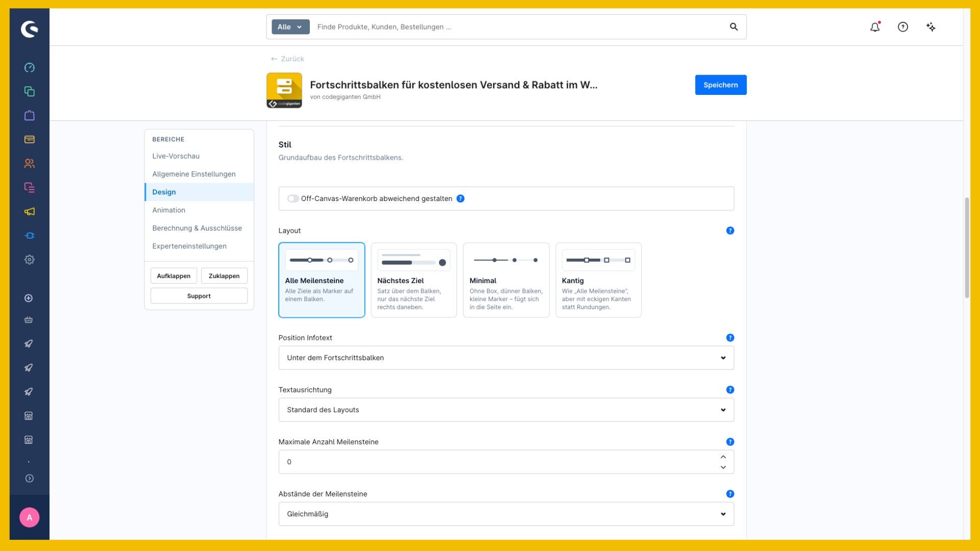Image resolution: width=980 pixels, height=551 pixels.
Task: Open the Catalogues icon in sidebar
Action: click(x=30, y=91)
